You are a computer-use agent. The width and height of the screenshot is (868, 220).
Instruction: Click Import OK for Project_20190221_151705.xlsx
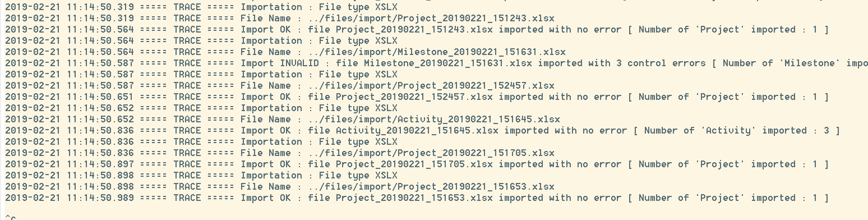[x=266, y=164]
